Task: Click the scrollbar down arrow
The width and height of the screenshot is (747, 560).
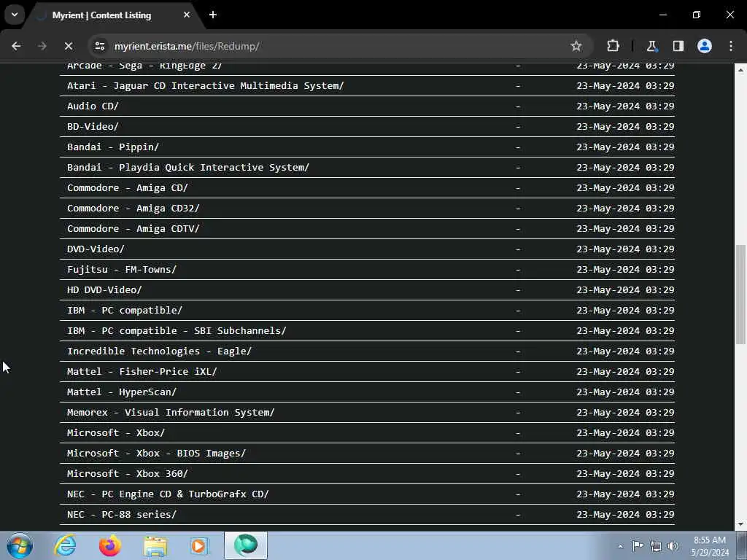Action: tap(740, 524)
